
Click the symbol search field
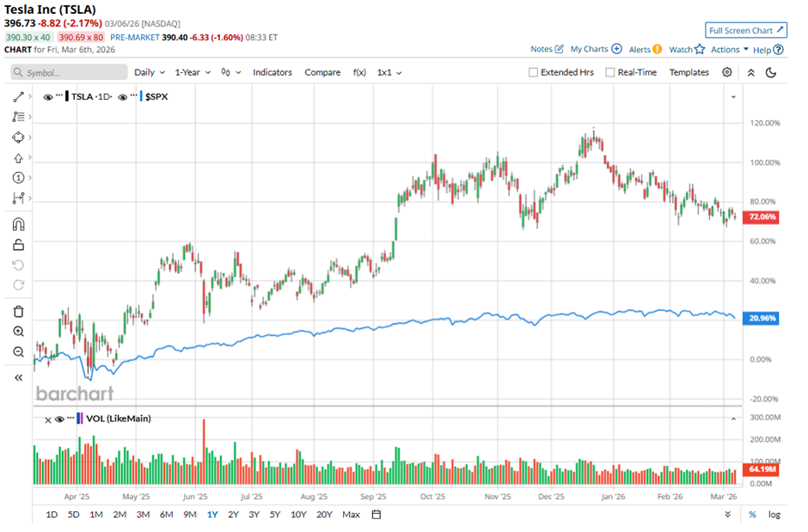click(70, 73)
